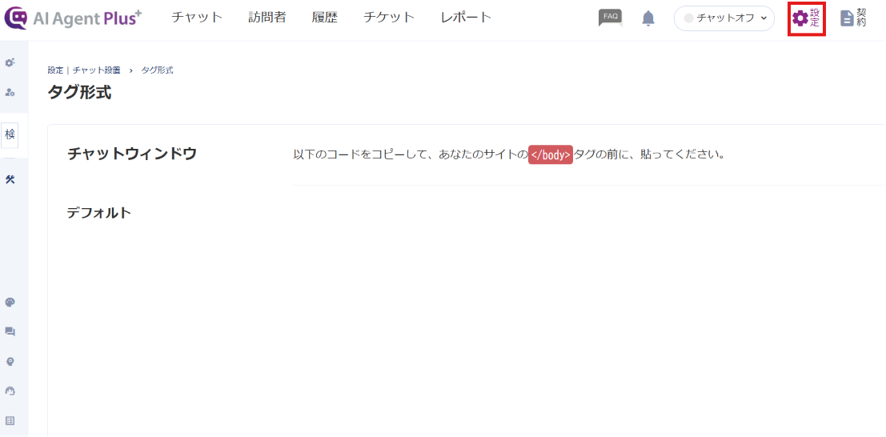
Task: Open the 契約 document icon
Action: pos(854,18)
